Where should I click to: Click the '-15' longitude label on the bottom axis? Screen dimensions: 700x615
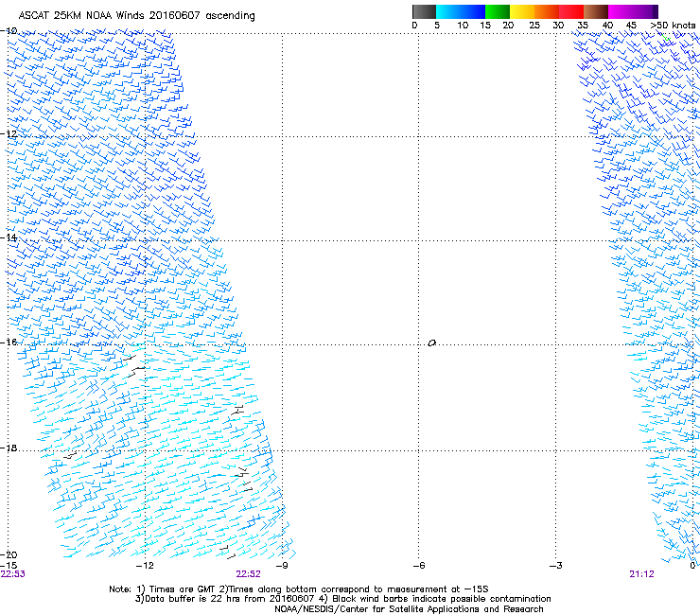tap(9, 566)
